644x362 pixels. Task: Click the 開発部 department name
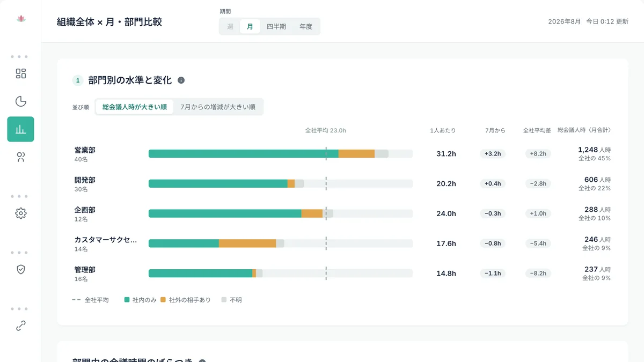(x=85, y=180)
